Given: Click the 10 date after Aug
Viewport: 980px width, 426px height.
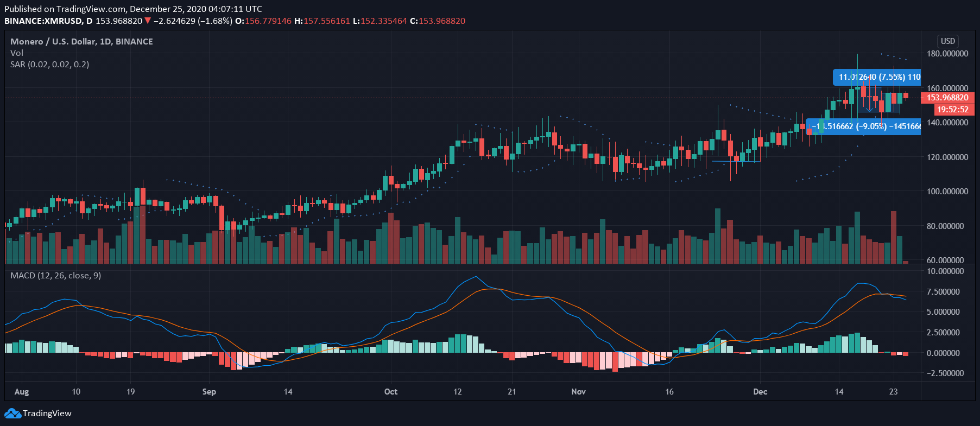Looking at the screenshot, I should click(76, 392).
